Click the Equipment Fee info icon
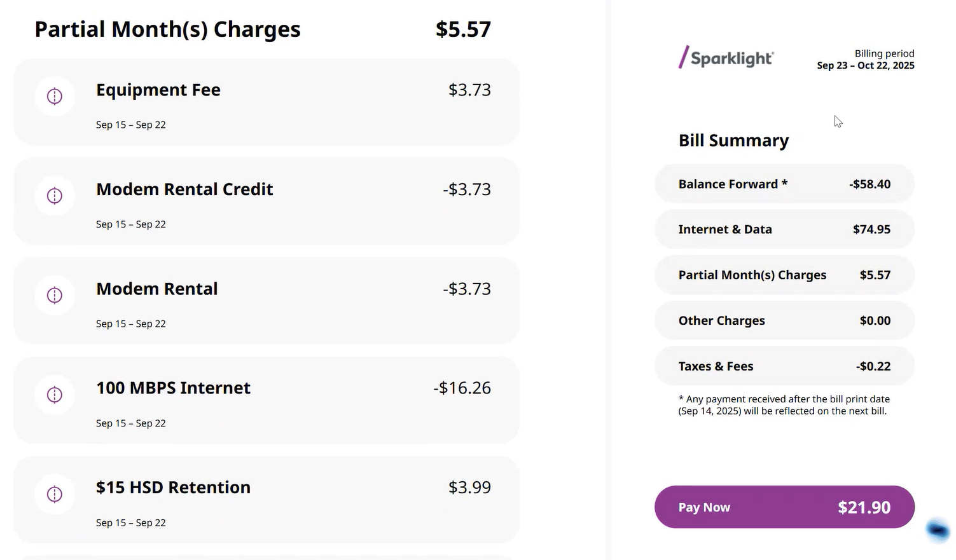The image size is (956, 560). point(55,96)
